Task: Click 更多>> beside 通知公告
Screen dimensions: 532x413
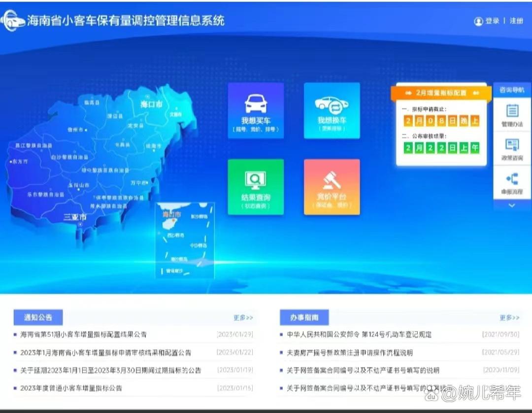Action: [243, 318]
